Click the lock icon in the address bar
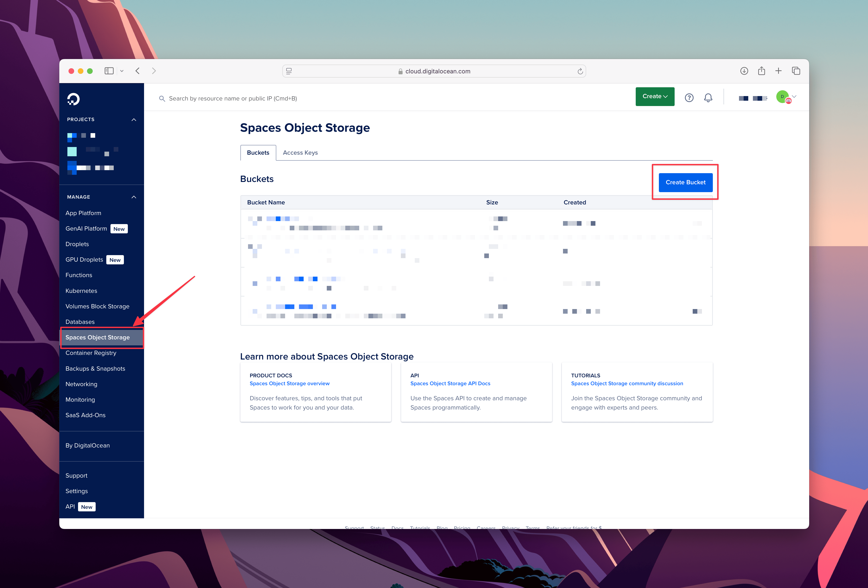 pyautogui.click(x=400, y=71)
